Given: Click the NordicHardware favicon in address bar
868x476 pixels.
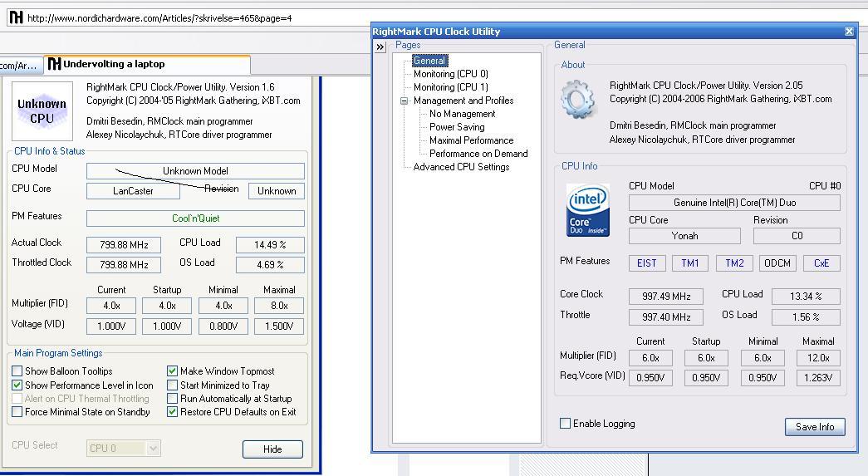Looking at the screenshot, I should pyautogui.click(x=17, y=17).
